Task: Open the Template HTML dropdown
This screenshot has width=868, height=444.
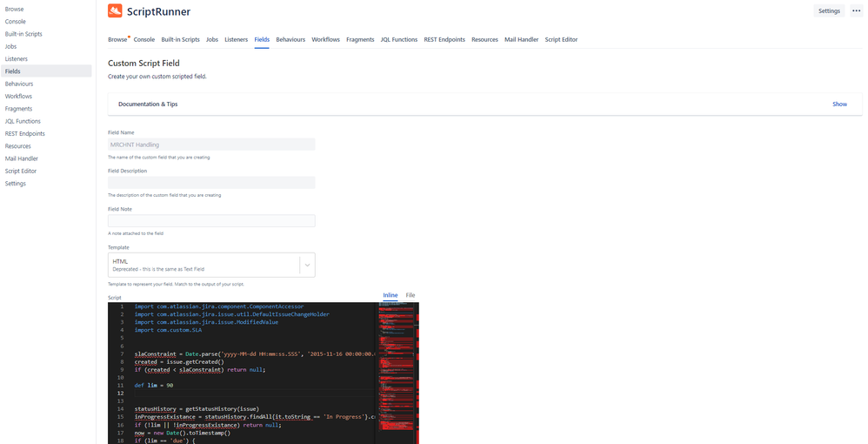Action: point(211,265)
